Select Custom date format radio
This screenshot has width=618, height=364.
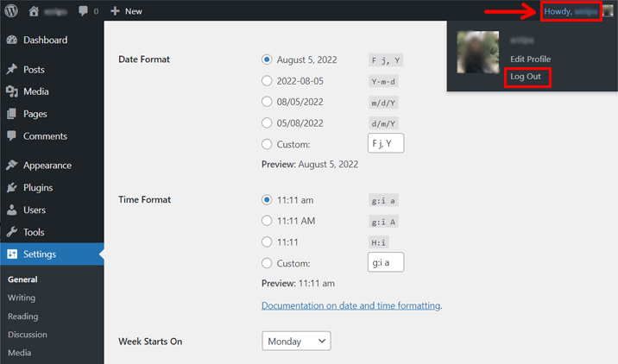tap(267, 144)
